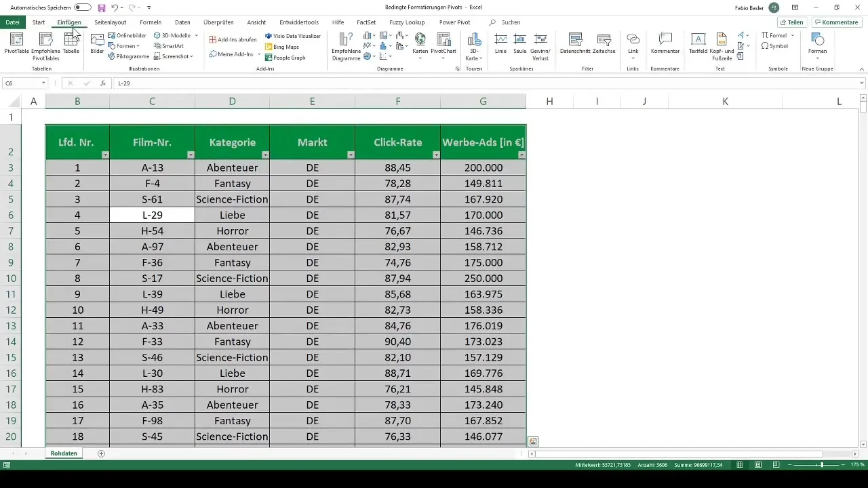Toggle Automatisches Speichern switch
The height and width of the screenshot is (488, 868).
pyautogui.click(x=83, y=7)
